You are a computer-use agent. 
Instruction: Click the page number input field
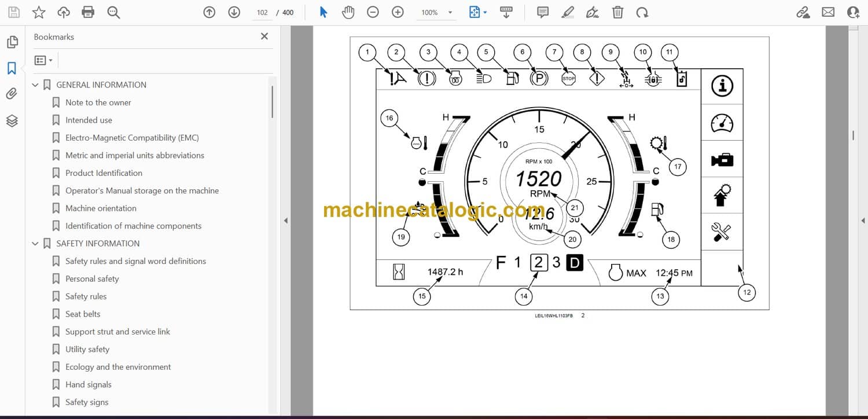262,12
